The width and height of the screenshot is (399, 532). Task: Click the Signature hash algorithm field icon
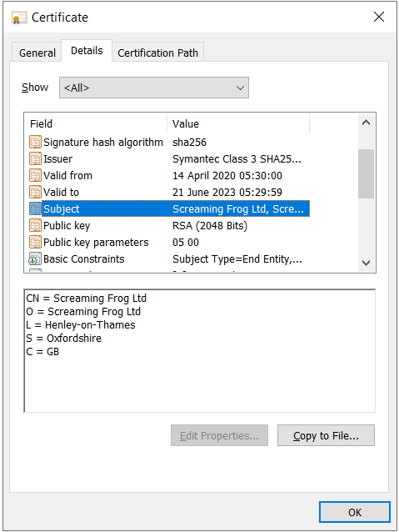click(35, 142)
